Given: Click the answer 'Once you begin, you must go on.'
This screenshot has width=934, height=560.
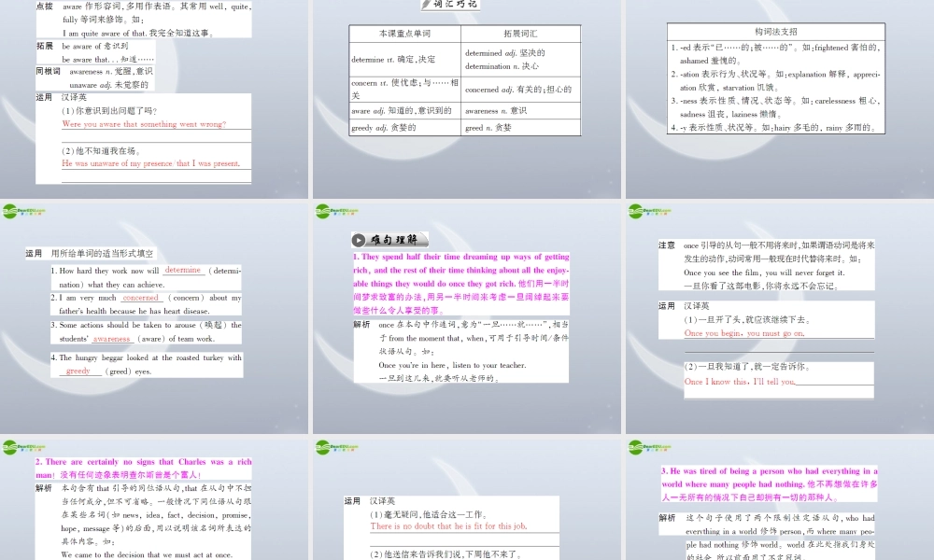Looking at the screenshot, I should click(744, 333).
